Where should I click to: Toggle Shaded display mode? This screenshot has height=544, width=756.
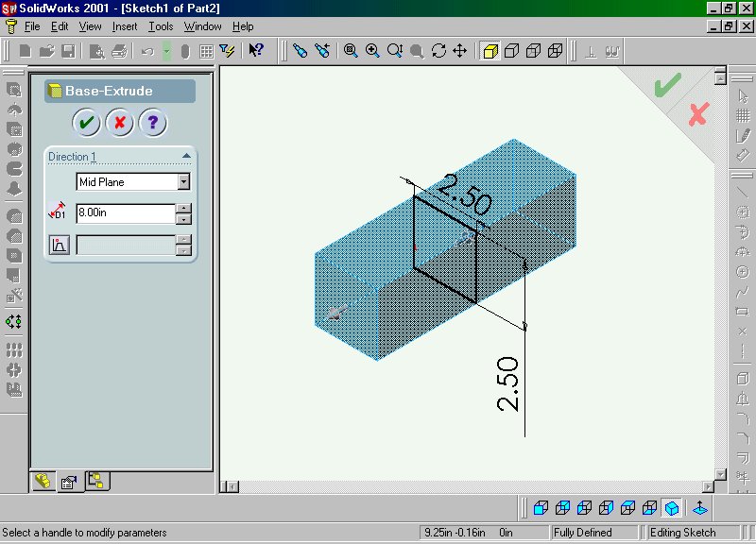[x=490, y=51]
